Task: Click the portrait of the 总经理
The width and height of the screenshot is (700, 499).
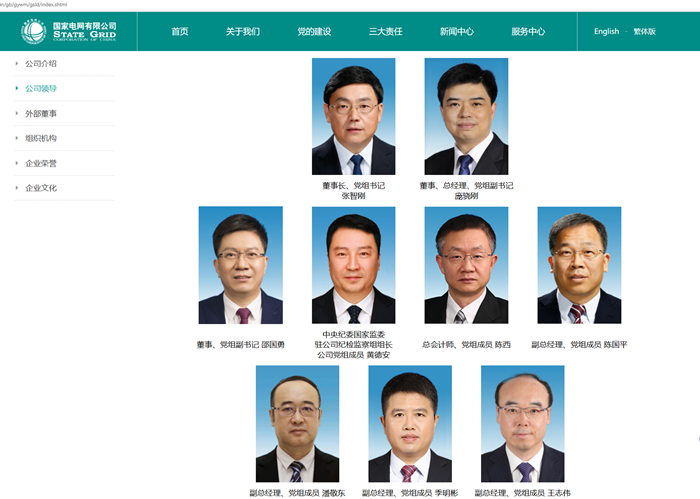Action: pyautogui.click(x=466, y=116)
